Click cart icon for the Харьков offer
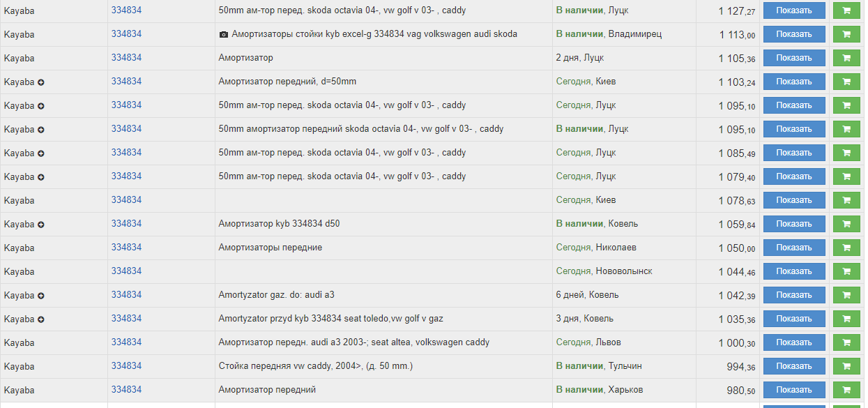868x408 pixels. [x=846, y=390]
